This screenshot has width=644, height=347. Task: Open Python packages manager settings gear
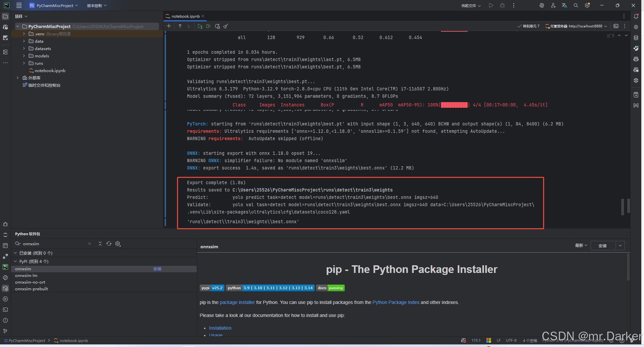[118, 244]
